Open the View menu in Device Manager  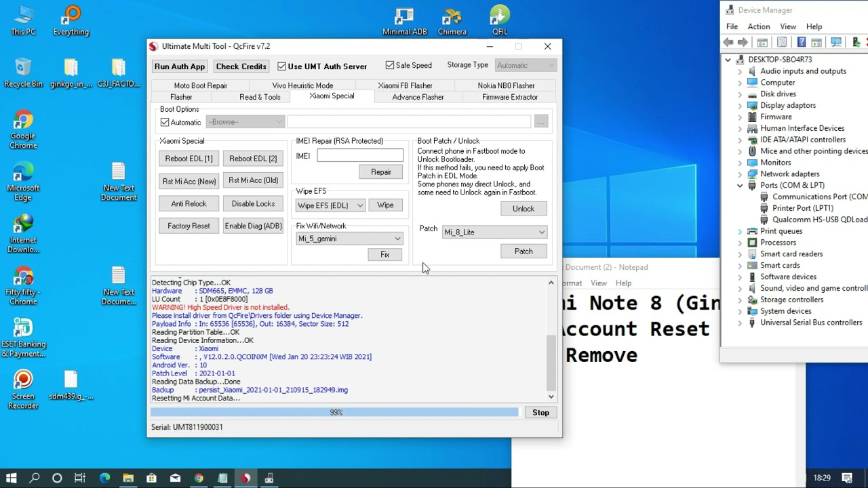tap(788, 26)
